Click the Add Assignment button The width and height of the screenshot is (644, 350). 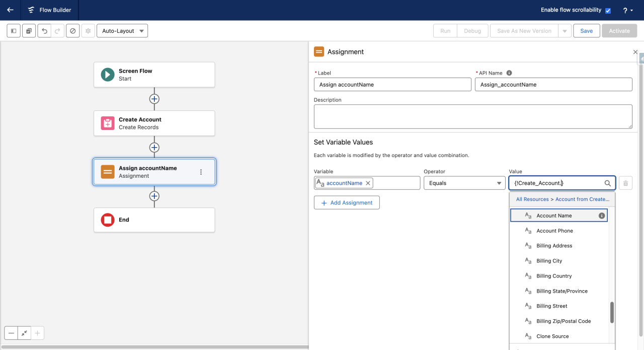347,202
